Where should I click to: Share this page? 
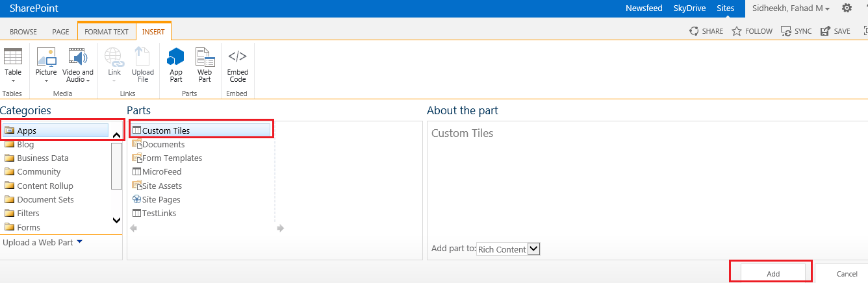pos(706,31)
